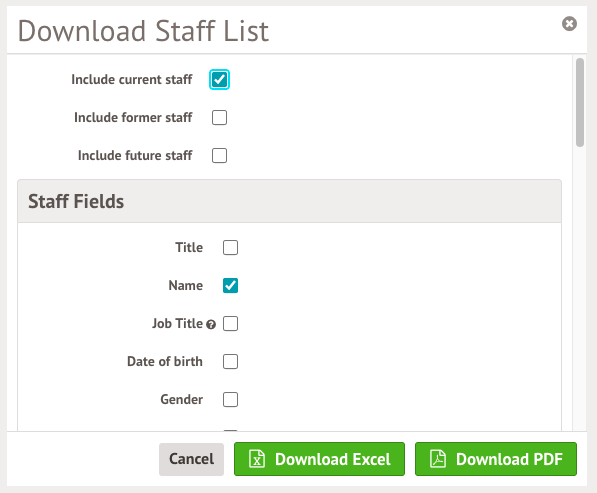Click the Cancel button
597x493 pixels.
192,459
